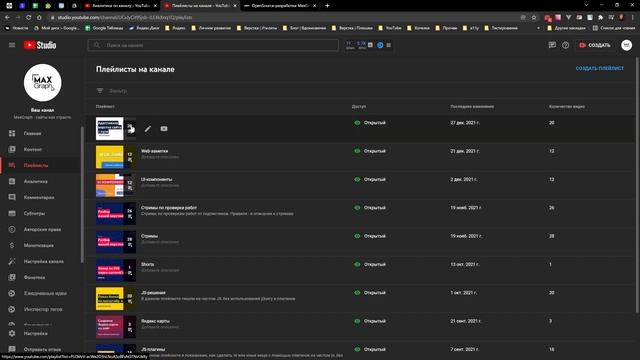The height and width of the screenshot is (360, 640).
Task: Switch to the Аналитика по каналу browser tab
Action: click(x=120, y=6)
